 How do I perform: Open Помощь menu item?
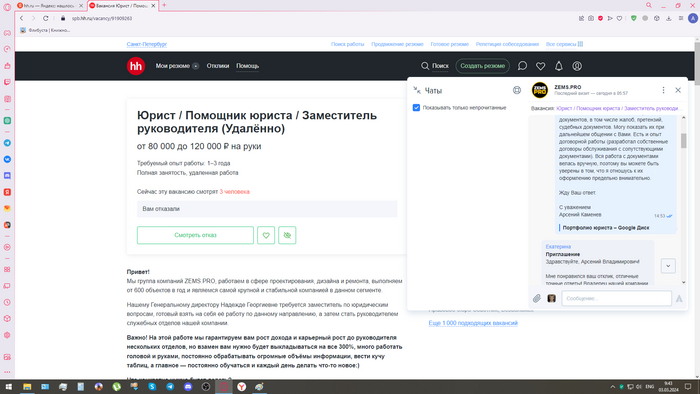[248, 66]
